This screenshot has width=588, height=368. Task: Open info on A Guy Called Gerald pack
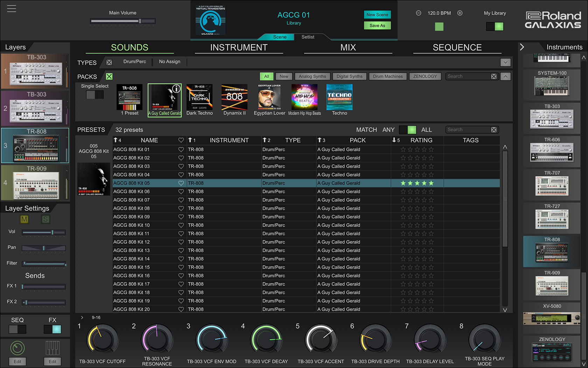[176, 89]
